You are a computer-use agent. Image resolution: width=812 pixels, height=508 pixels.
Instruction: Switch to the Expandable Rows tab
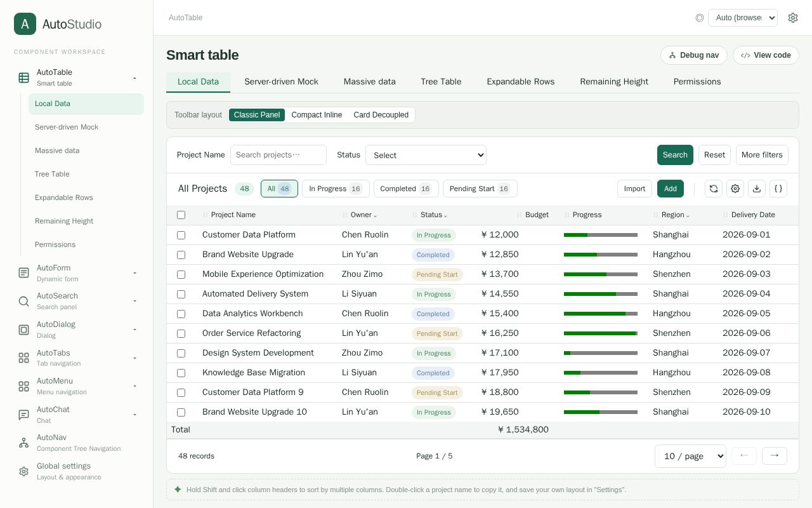[x=521, y=82]
